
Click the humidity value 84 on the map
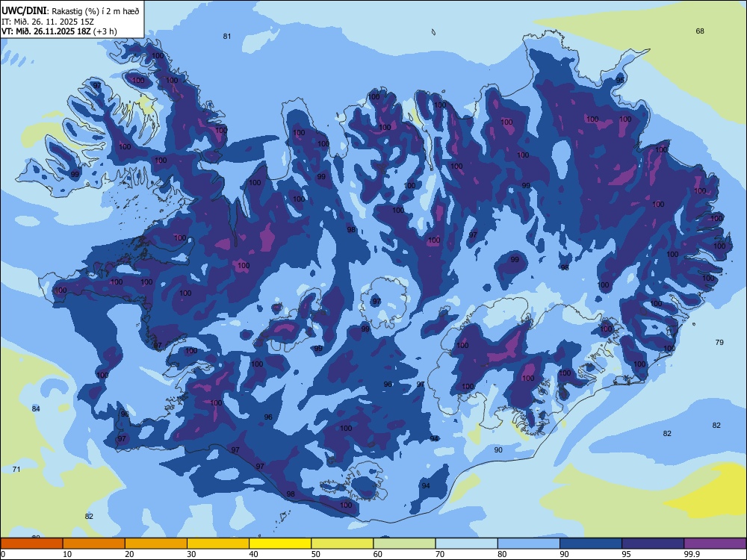(36, 408)
